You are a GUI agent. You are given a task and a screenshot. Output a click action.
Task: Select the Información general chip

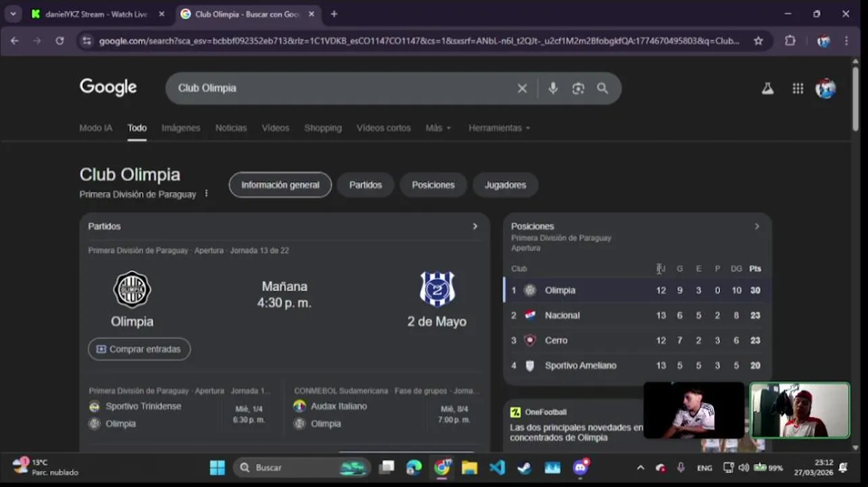point(280,185)
